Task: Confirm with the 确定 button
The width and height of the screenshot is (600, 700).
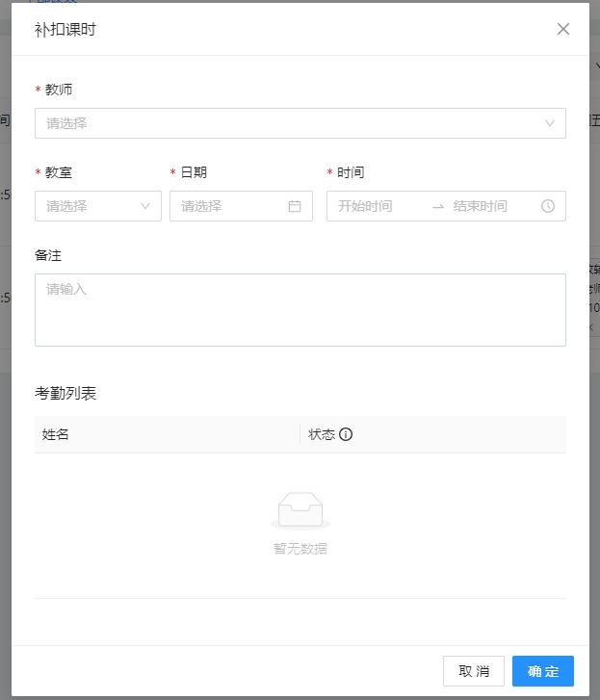Action: 542,671
